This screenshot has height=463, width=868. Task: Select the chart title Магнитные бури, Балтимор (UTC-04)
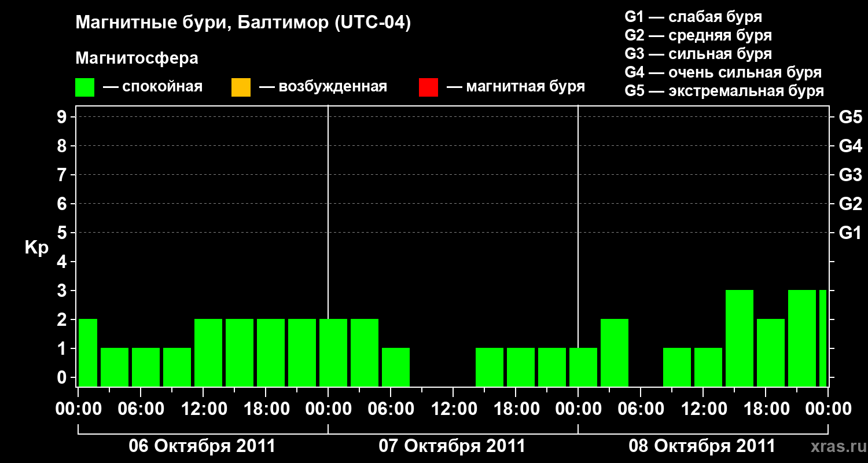[243, 23]
